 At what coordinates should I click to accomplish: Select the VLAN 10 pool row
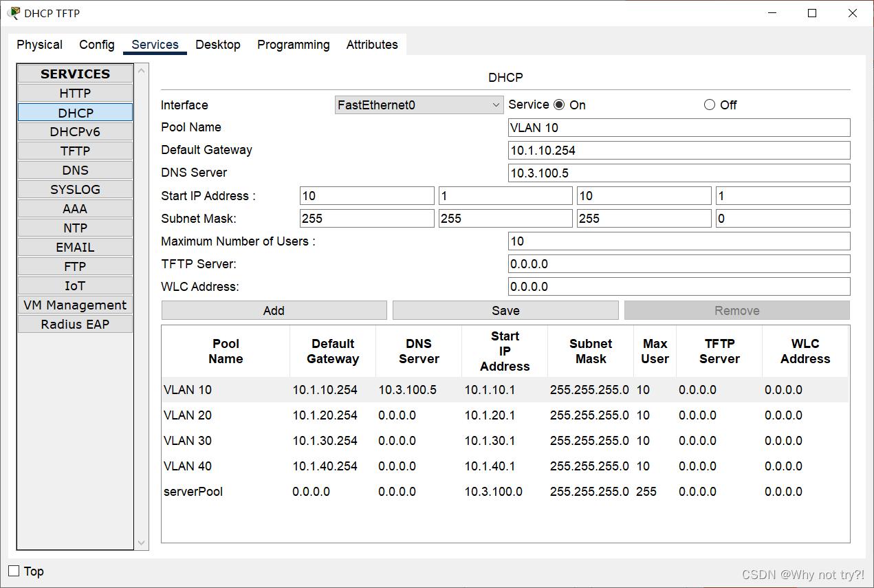coord(505,390)
